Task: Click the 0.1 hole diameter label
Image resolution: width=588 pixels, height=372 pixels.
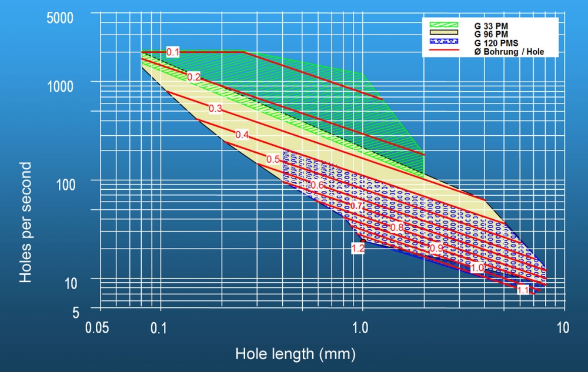Action: (x=173, y=52)
